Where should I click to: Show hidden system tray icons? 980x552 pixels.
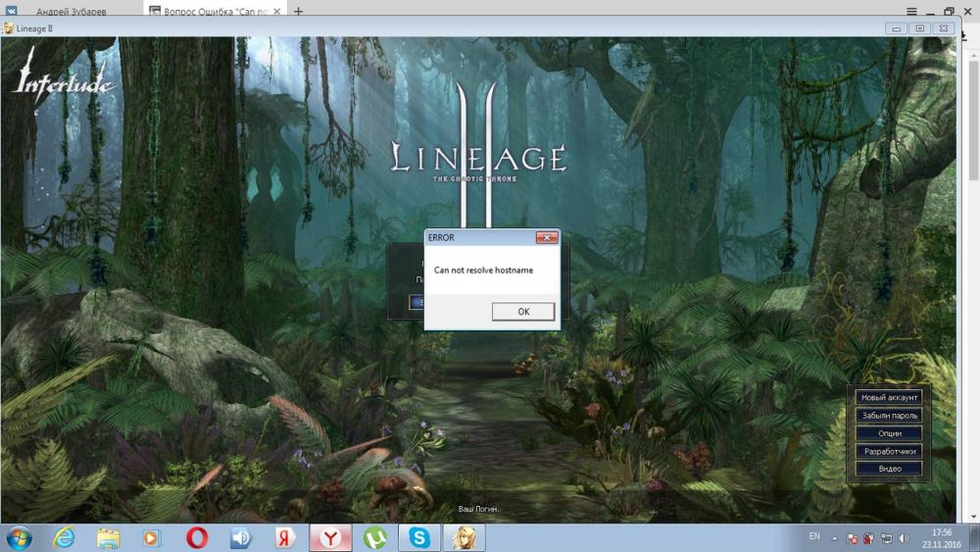[835, 538]
